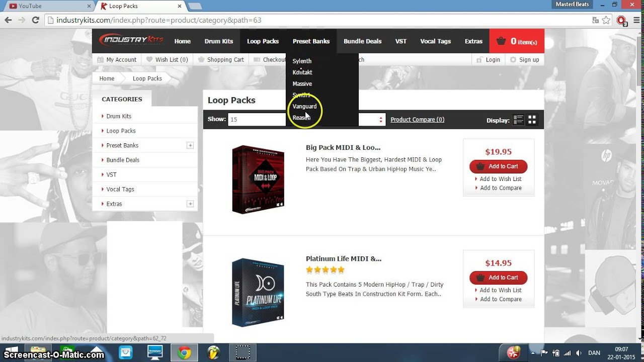644x362 pixels.
Task: Open the cart showing 0 item(s)
Action: tap(517, 41)
